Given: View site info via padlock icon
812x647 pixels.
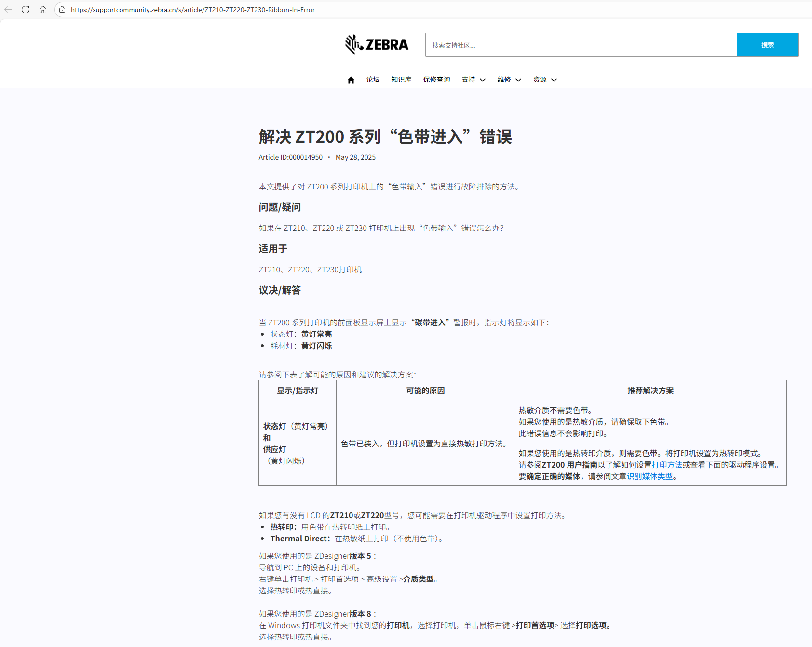Looking at the screenshot, I should tap(62, 10).
